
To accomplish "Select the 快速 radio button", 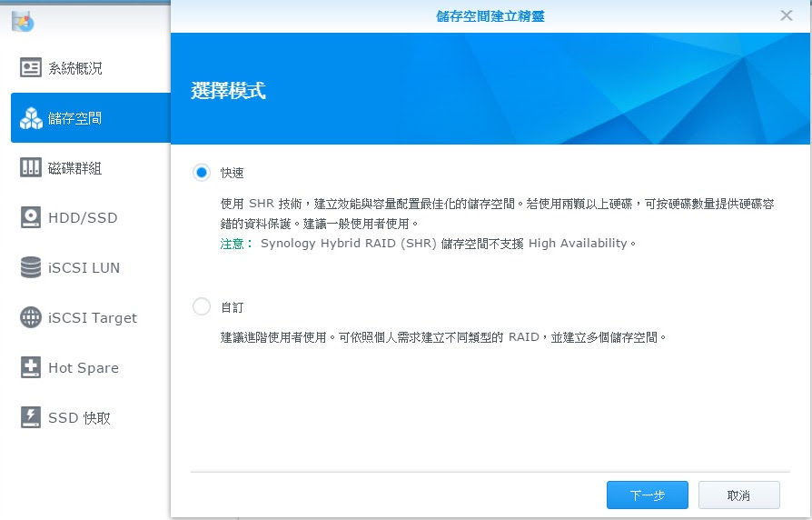I will (x=202, y=172).
